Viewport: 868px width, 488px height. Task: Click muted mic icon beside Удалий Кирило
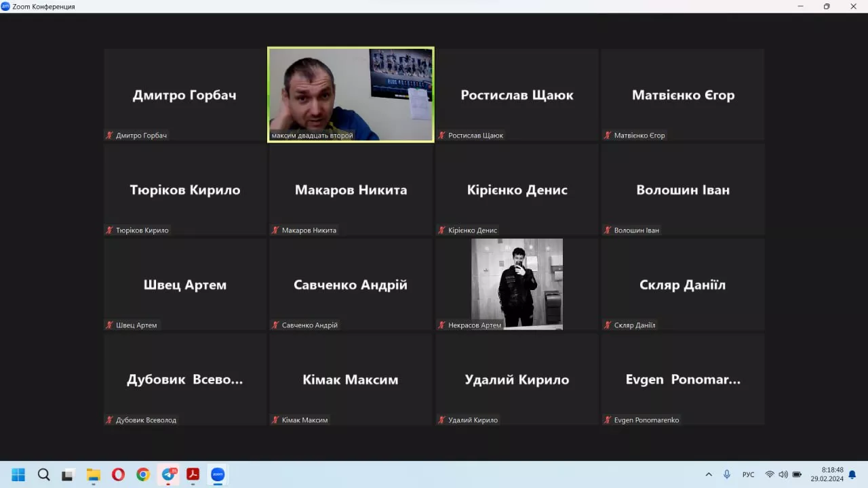coord(441,420)
